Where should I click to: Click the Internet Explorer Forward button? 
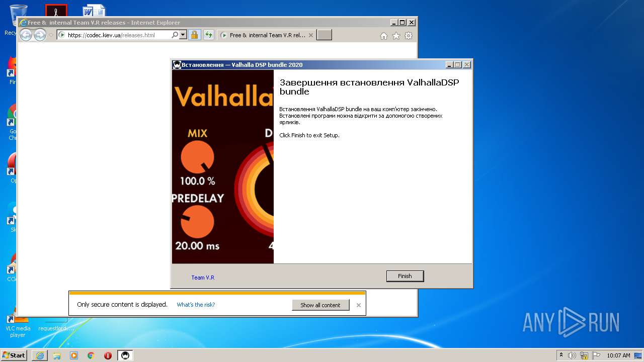pyautogui.click(x=40, y=35)
